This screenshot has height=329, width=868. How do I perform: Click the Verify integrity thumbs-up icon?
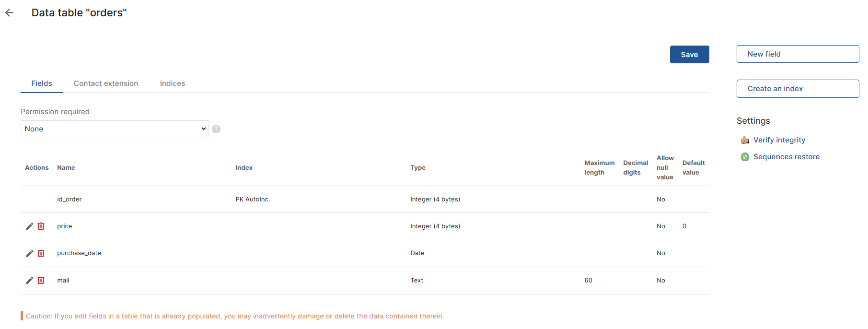[745, 140]
